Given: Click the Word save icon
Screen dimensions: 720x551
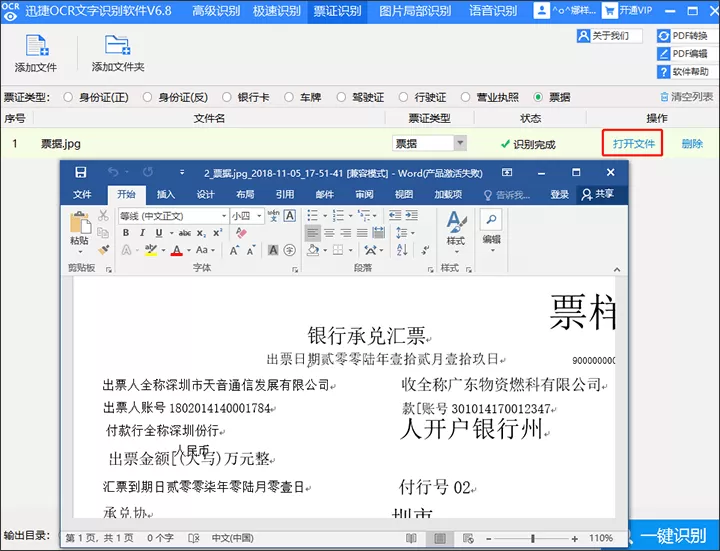Looking at the screenshot, I should (x=81, y=172).
